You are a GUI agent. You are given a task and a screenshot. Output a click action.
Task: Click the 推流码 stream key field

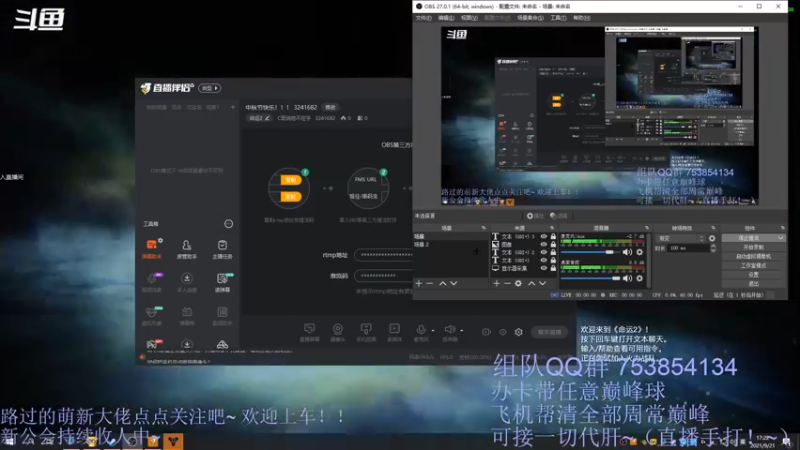(x=384, y=276)
